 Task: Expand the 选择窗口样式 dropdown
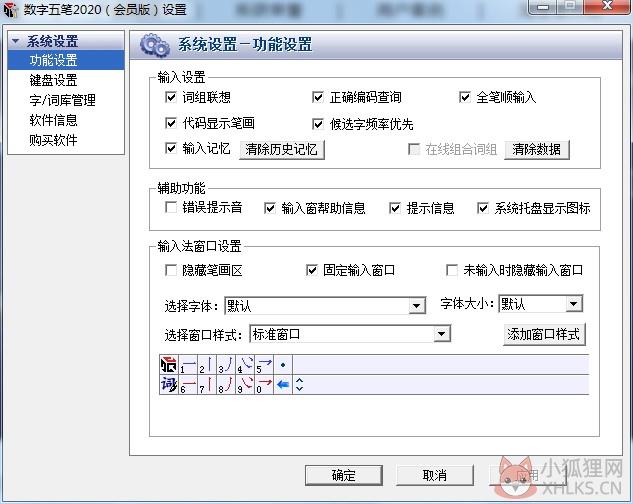tap(442, 334)
